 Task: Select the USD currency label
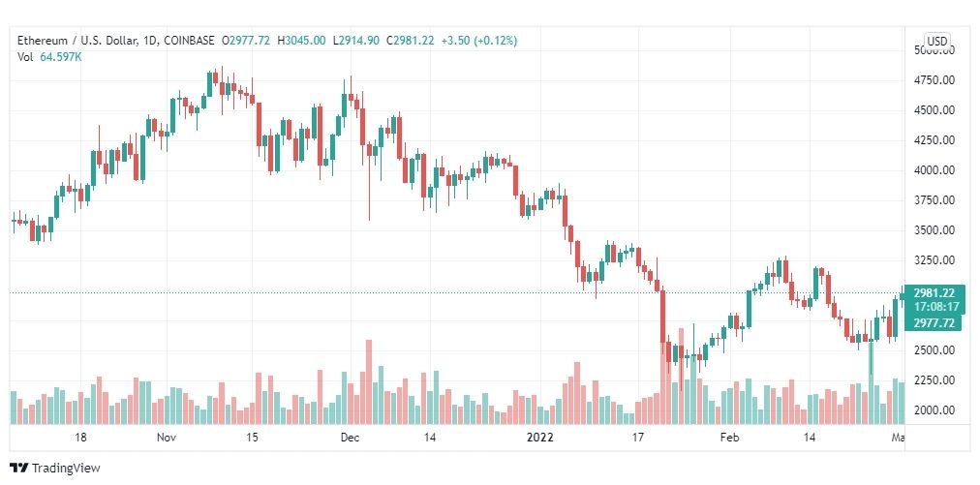pyautogui.click(x=936, y=42)
